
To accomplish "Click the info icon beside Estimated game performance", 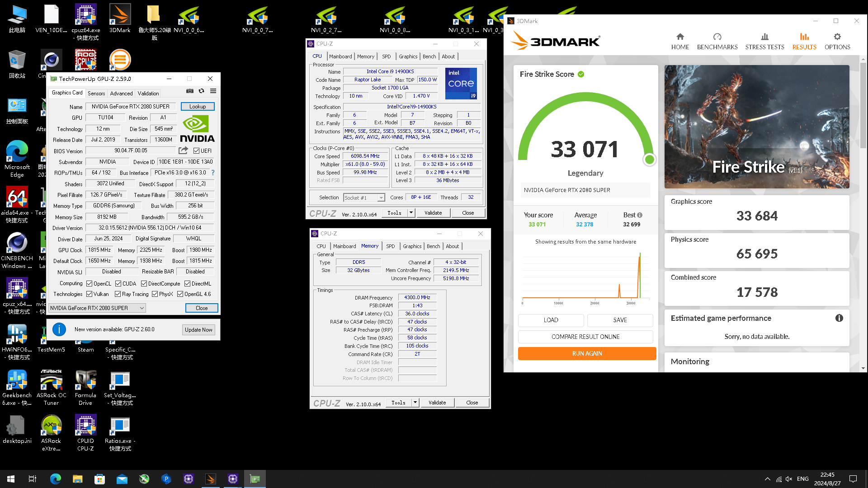I will click(x=839, y=318).
